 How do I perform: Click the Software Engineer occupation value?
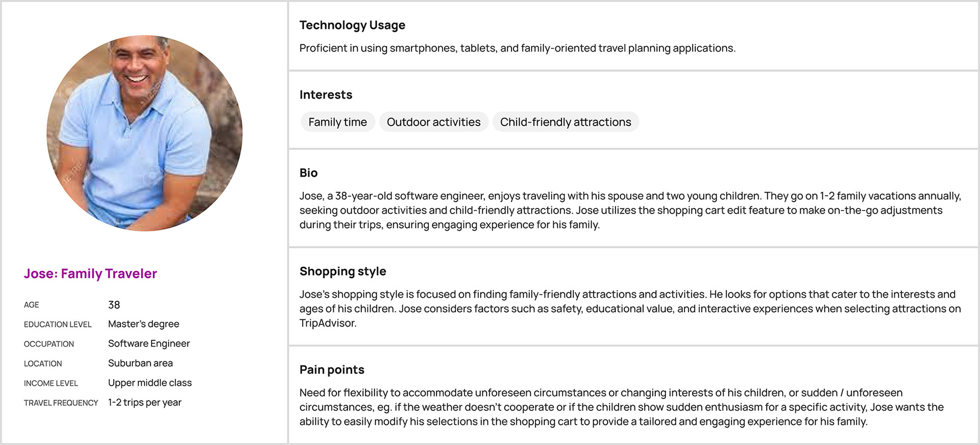(x=149, y=344)
